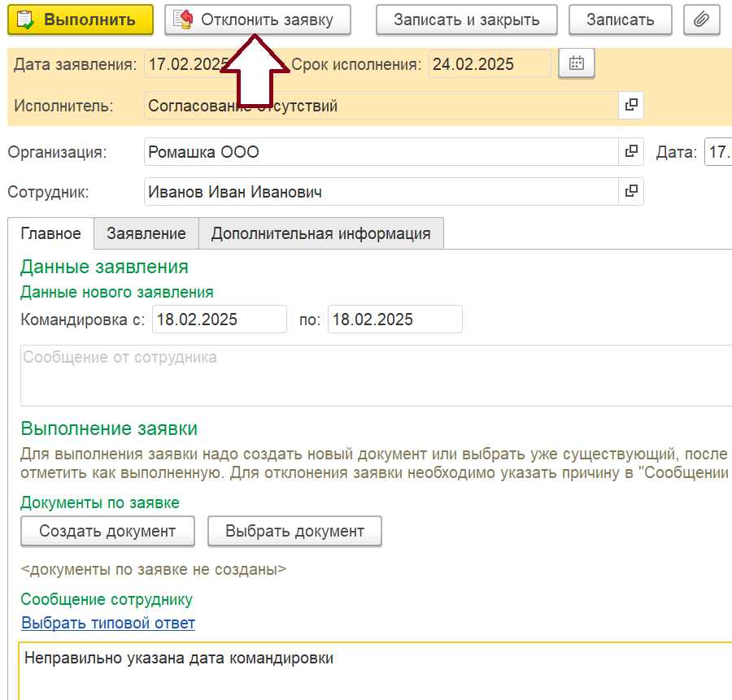Open calendar icon next to Срок исполнения

click(577, 63)
